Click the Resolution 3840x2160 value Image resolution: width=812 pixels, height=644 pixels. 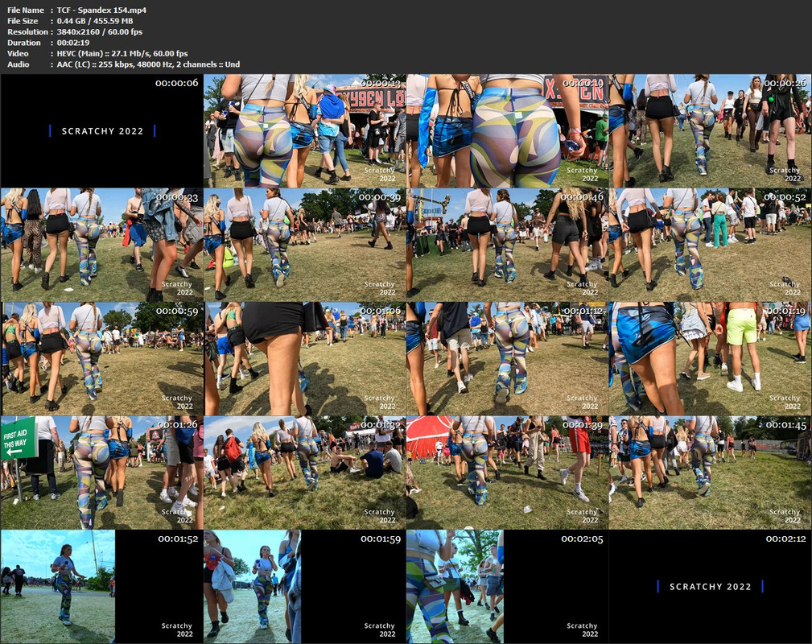tap(99, 31)
